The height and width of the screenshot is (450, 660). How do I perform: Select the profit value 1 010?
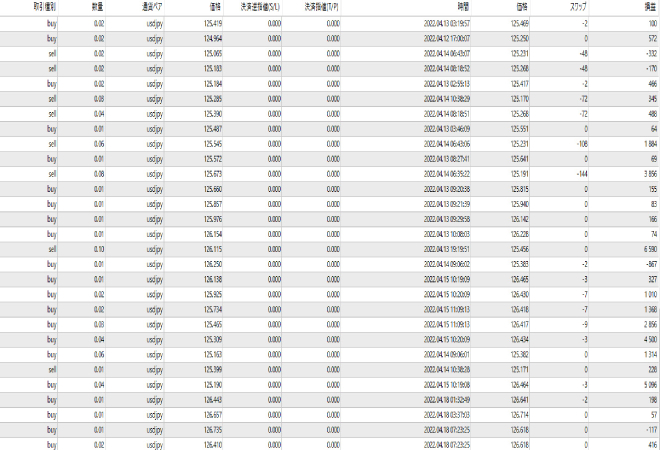pyautogui.click(x=650, y=295)
